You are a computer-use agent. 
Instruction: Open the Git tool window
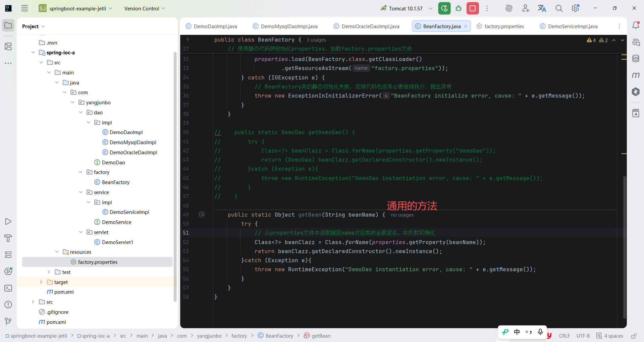(8, 321)
